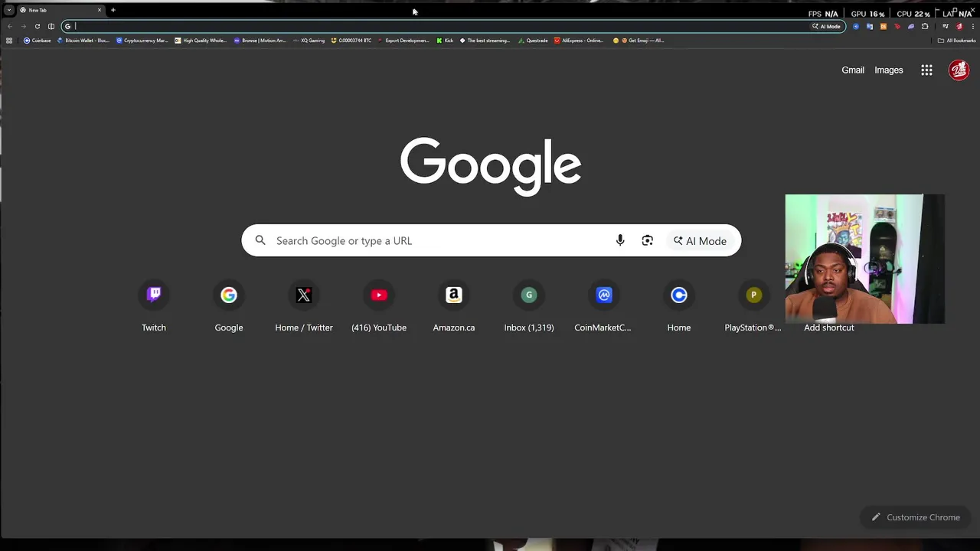Open The best streaming... bookmark
Viewport: 980px width, 551px height.
(485, 41)
